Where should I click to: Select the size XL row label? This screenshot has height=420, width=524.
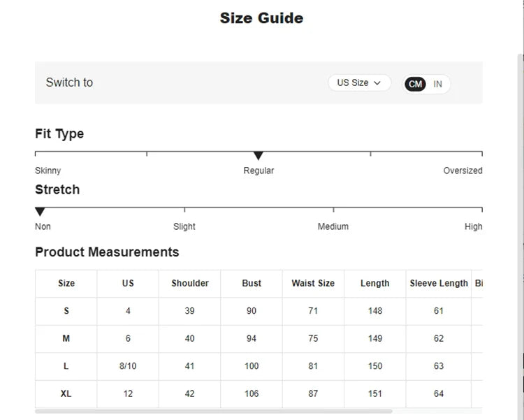point(66,393)
